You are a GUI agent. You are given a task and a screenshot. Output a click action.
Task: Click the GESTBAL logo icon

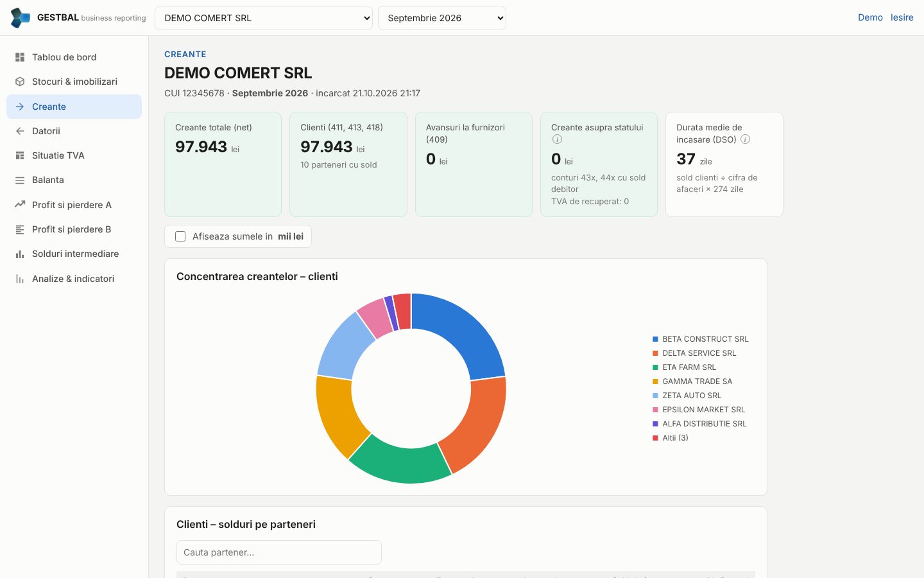coord(21,18)
